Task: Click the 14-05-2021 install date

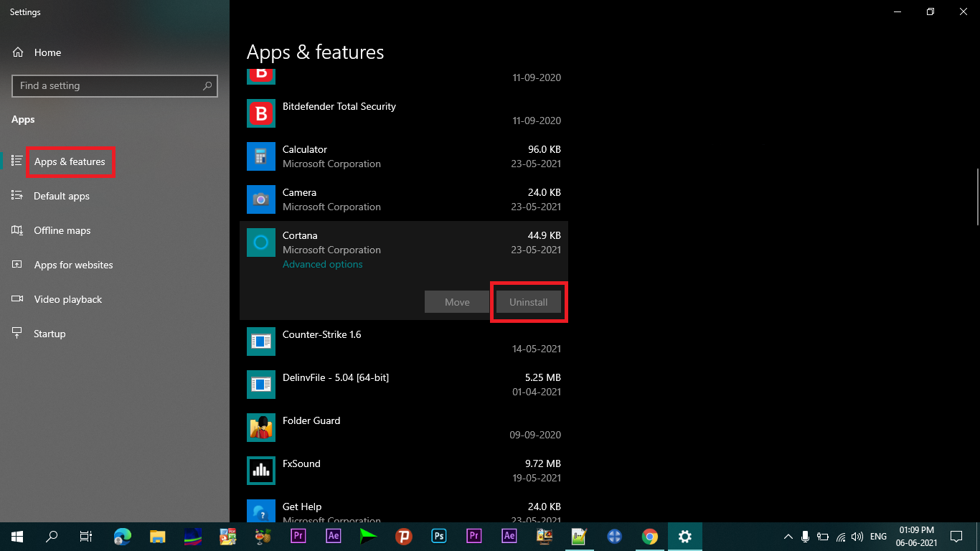Action: (537, 349)
